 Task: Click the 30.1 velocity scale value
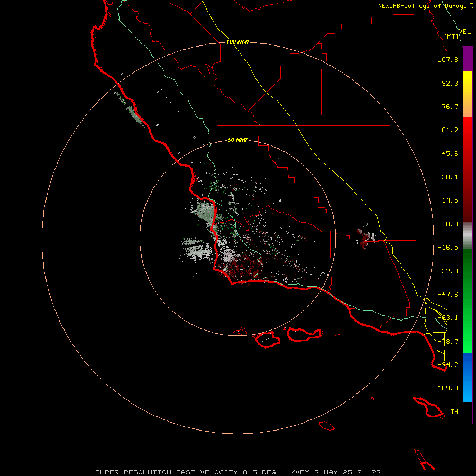click(450, 177)
